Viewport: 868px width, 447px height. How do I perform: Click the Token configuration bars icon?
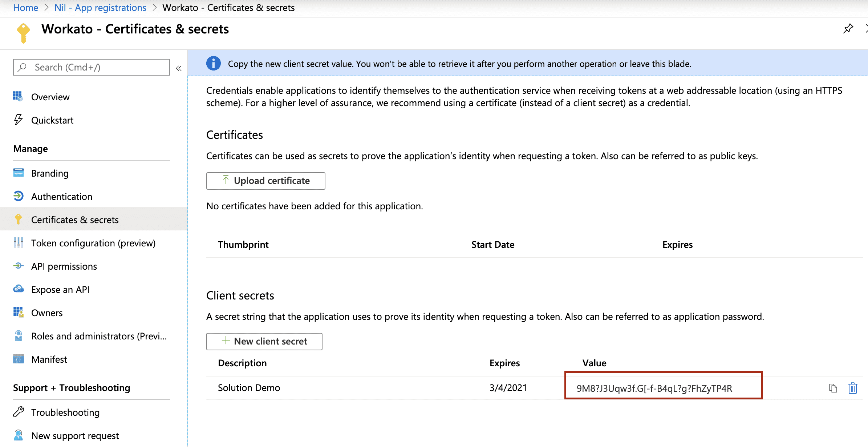pyautogui.click(x=18, y=242)
